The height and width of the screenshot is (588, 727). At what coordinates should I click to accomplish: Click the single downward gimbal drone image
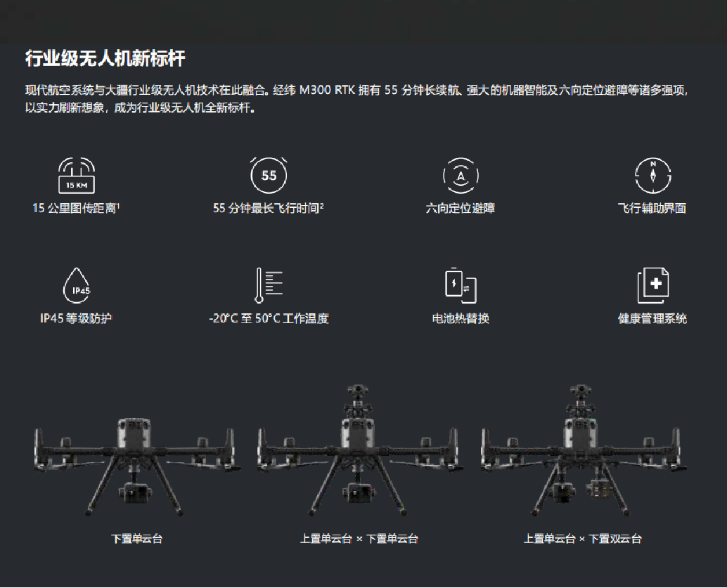tap(136, 466)
